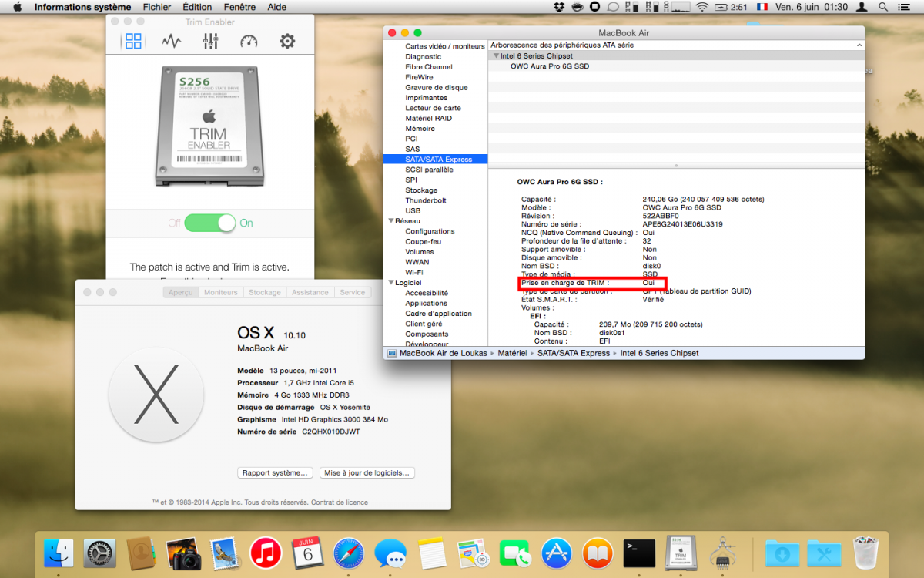The width and height of the screenshot is (924, 578).
Task: Open the French flag input menu
Action: (762, 7)
